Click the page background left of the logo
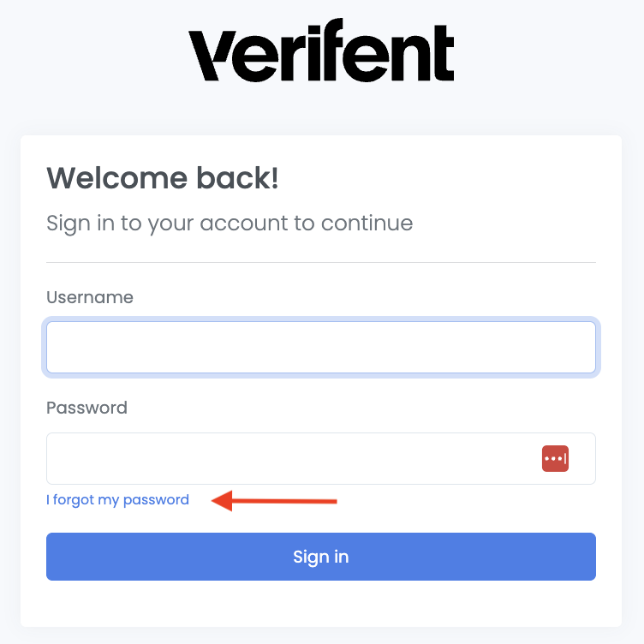Viewport: 644px width, 644px height. [86, 51]
